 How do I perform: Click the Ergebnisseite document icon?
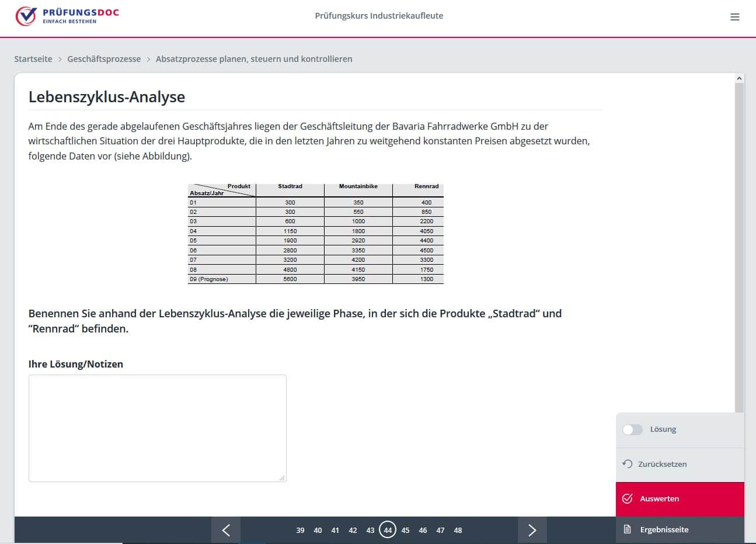coord(628,529)
